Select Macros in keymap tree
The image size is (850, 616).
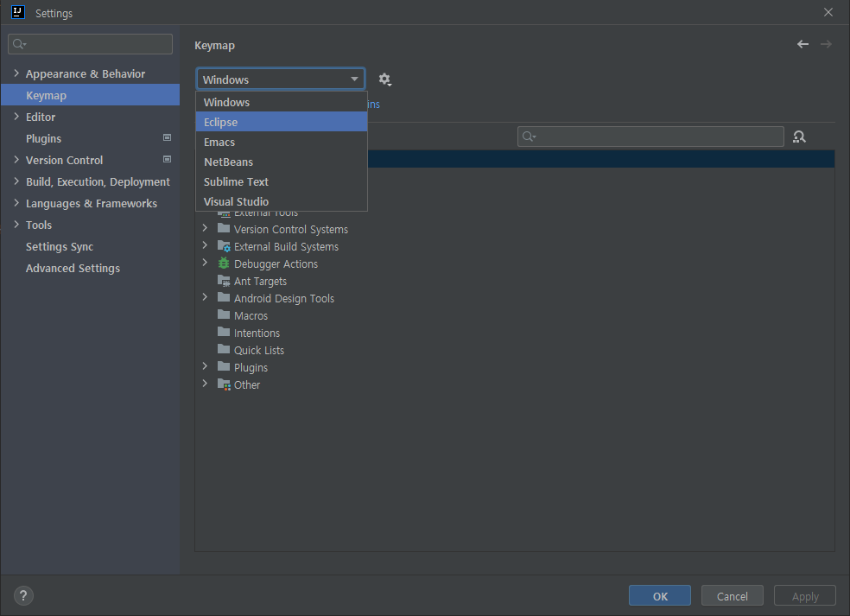coord(251,315)
